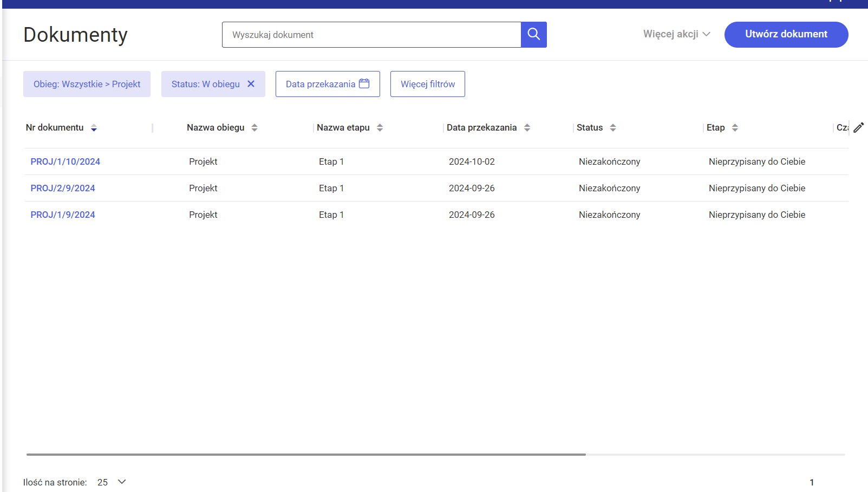
Task: Remove the Status: W obiegu filter
Action: 251,84
